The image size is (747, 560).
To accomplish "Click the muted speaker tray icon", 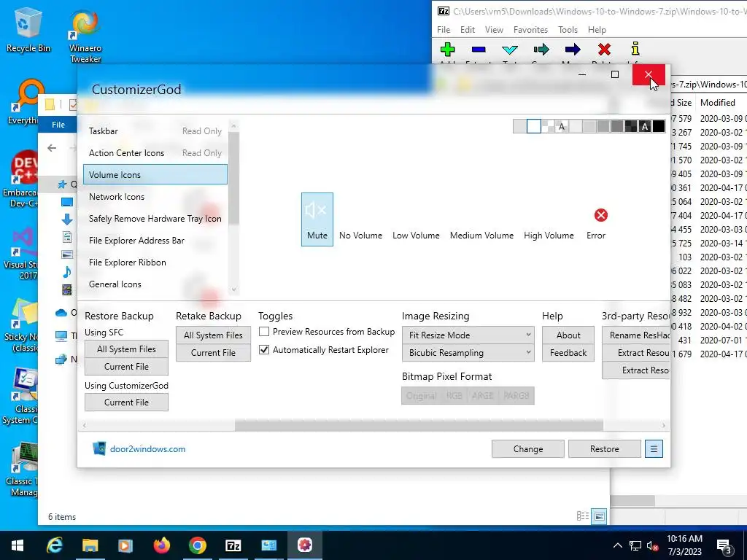I will coord(653,545).
